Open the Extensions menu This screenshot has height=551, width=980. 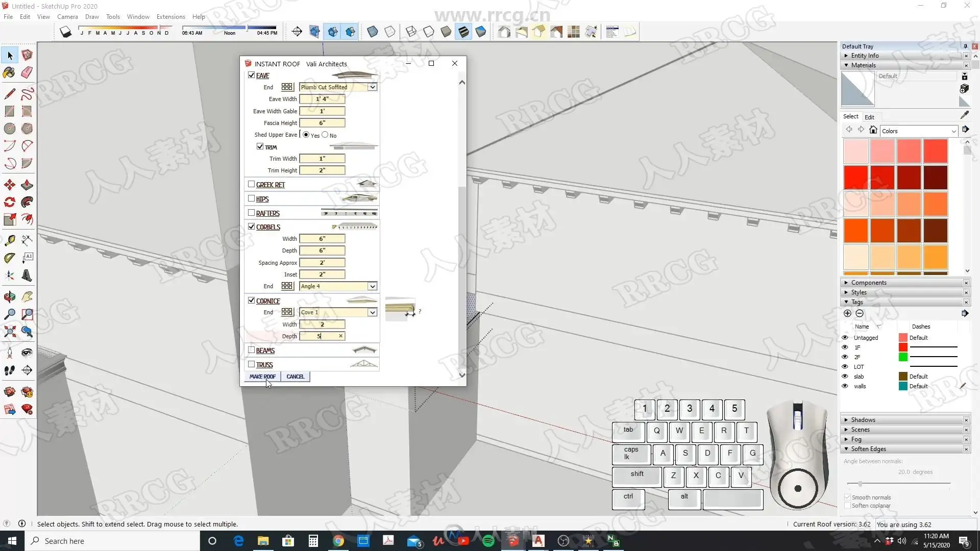(170, 17)
